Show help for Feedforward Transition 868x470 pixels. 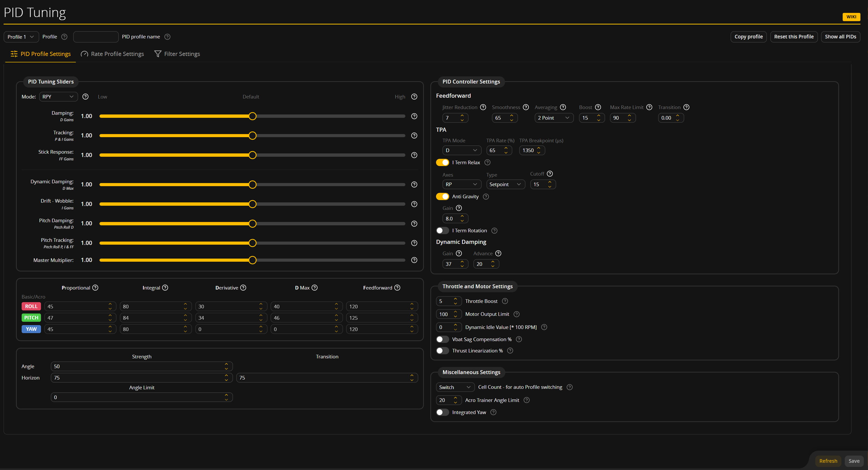tap(686, 107)
